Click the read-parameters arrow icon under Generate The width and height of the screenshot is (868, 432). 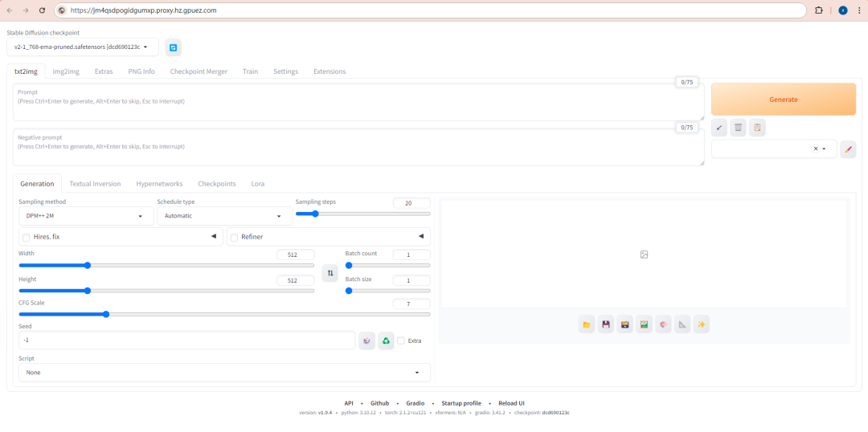tap(719, 128)
